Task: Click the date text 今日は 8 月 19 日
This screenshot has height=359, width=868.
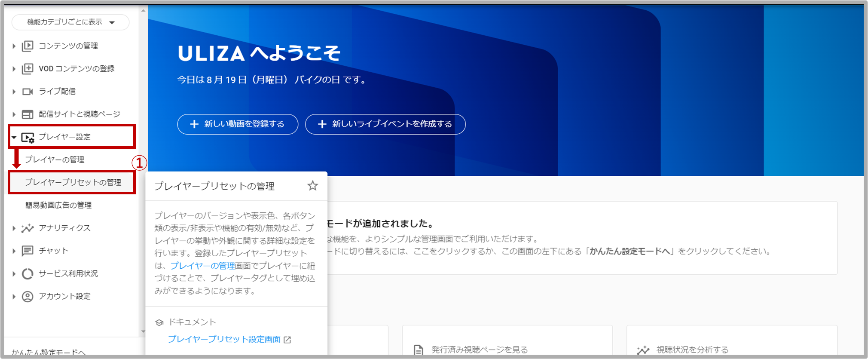Action: point(212,80)
